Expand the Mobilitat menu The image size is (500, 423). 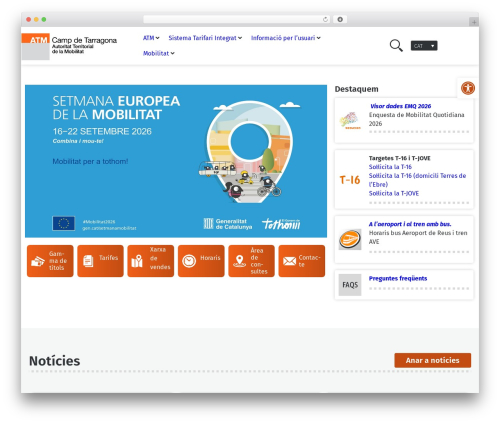click(159, 53)
